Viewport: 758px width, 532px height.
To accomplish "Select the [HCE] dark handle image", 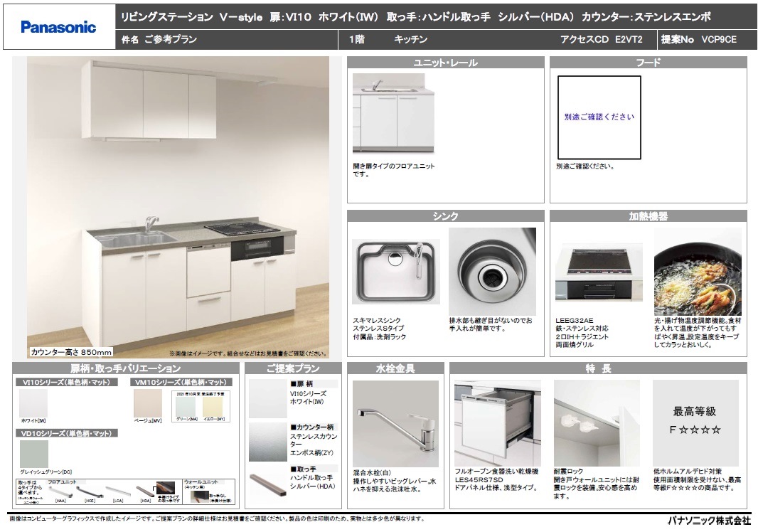I will pyautogui.click(x=90, y=492).
